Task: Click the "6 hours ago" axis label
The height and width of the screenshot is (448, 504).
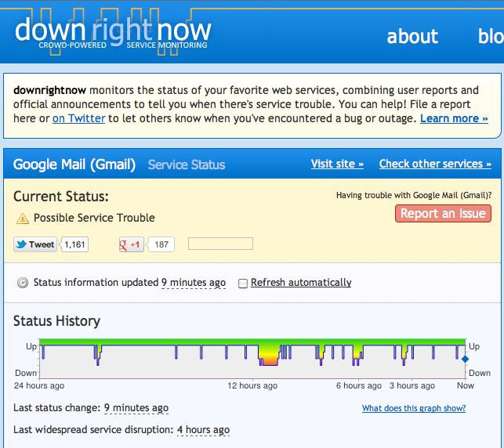Action: 359,385
